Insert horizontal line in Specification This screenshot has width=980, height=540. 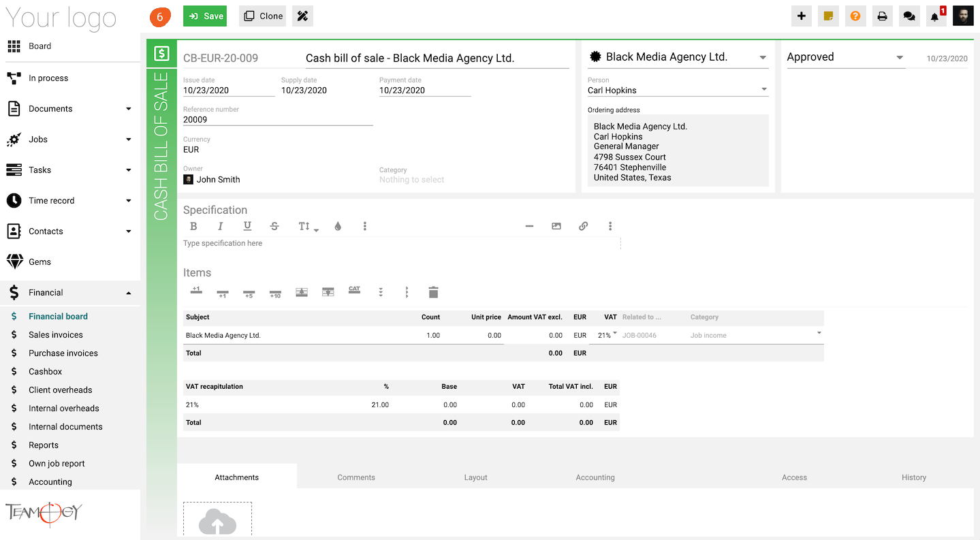tap(529, 226)
